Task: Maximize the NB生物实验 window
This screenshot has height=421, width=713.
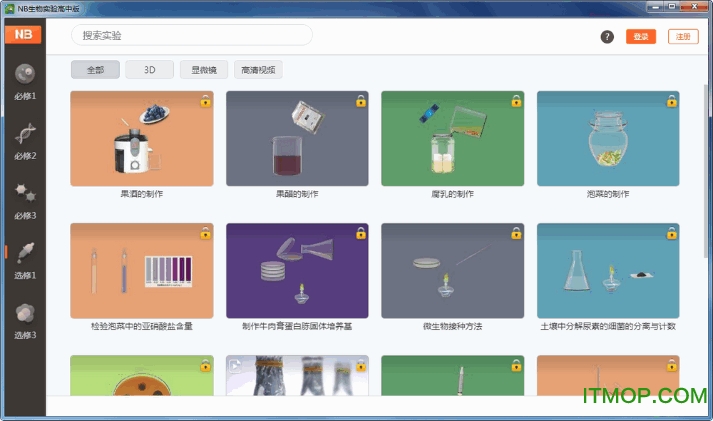Action: coord(672,7)
